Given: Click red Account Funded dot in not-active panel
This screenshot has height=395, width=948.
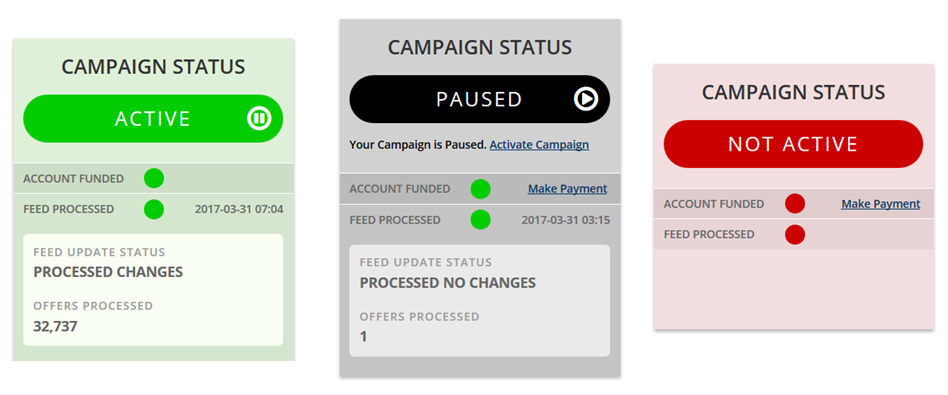Looking at the screenshot, I should tap(795, 204).
